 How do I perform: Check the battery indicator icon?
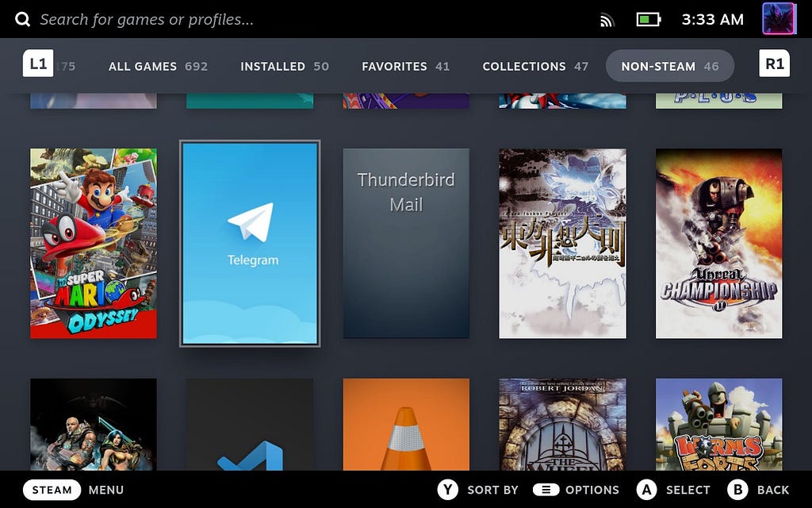click(649, 20)
